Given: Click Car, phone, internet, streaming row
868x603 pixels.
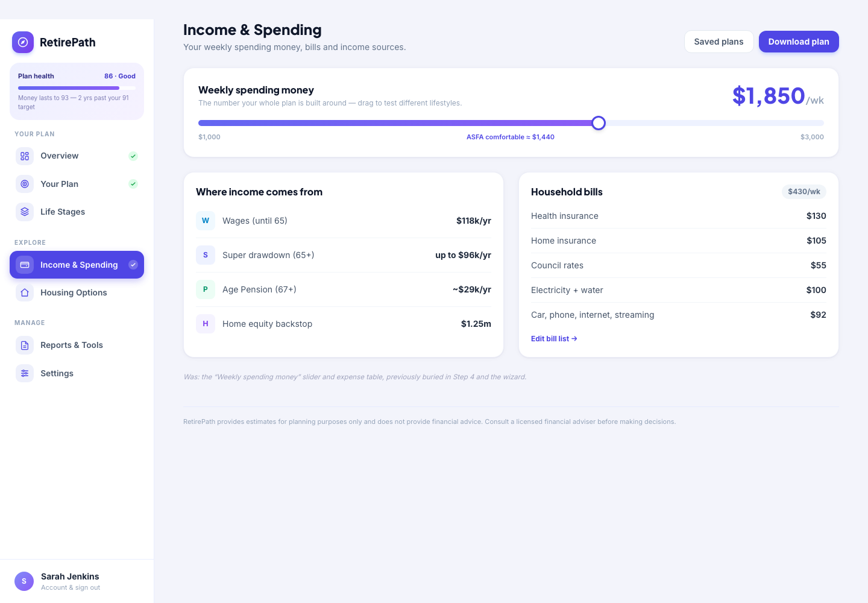Looking at the screenshot, I should (679, 315).
